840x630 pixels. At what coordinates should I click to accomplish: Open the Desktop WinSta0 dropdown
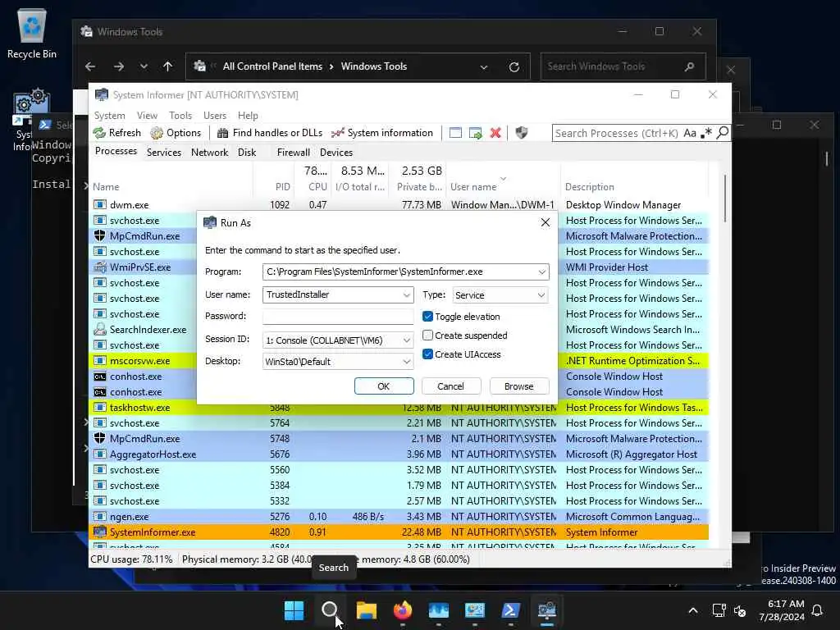(x=407, y=362)
